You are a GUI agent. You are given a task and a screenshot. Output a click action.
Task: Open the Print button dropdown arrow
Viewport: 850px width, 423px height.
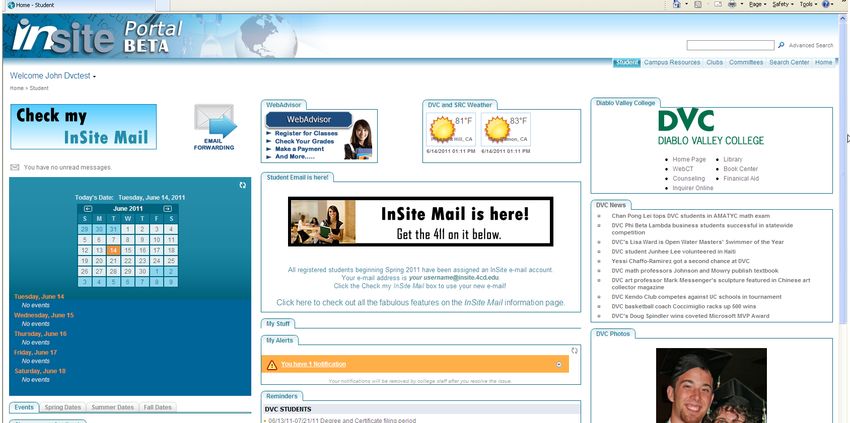pos(742,4)
